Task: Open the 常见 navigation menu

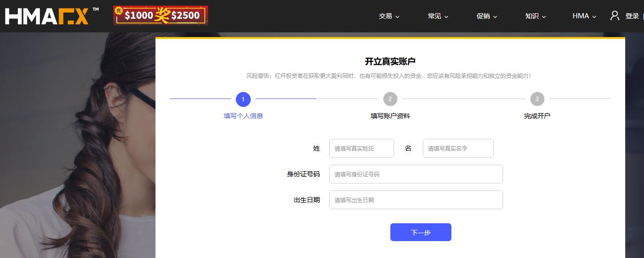Action: tap(438, 16)
